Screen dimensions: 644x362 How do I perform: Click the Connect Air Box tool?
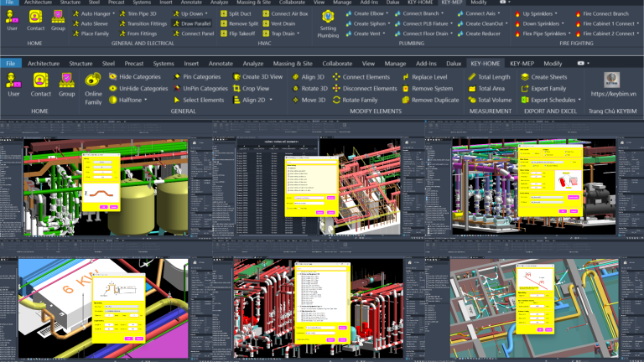tap(285, 13)
